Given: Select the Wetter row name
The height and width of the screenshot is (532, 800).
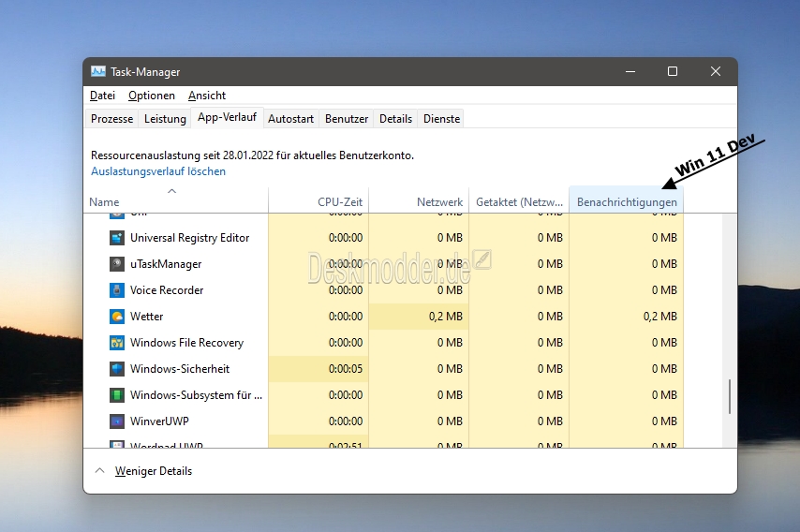Looking at the screenshot, I should coord(146,317).
